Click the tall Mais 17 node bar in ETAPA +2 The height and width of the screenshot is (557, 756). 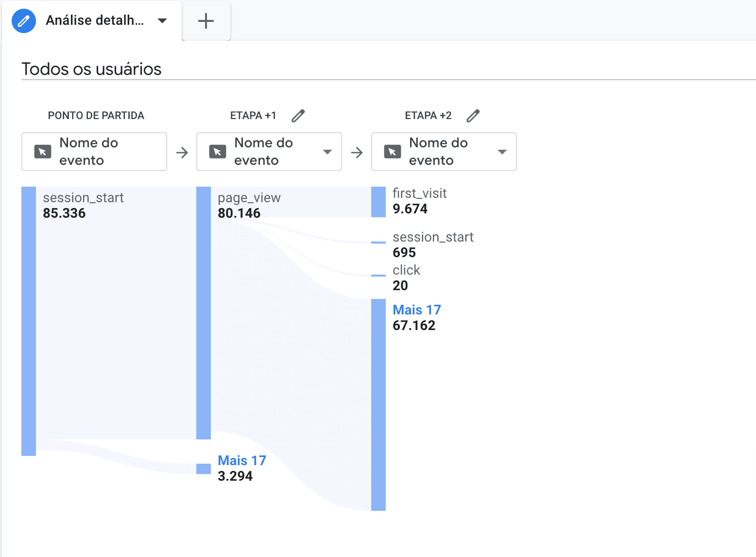pos(378,404)
